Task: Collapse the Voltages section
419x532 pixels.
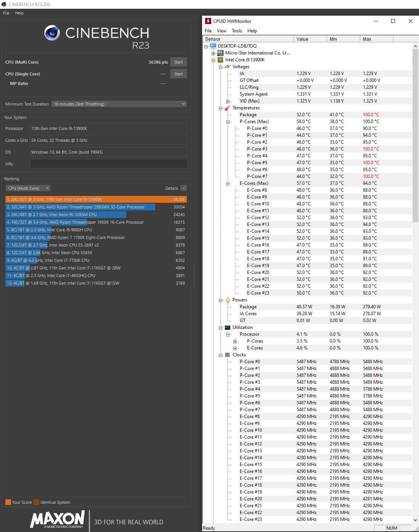Action: (x=221, y=67)
